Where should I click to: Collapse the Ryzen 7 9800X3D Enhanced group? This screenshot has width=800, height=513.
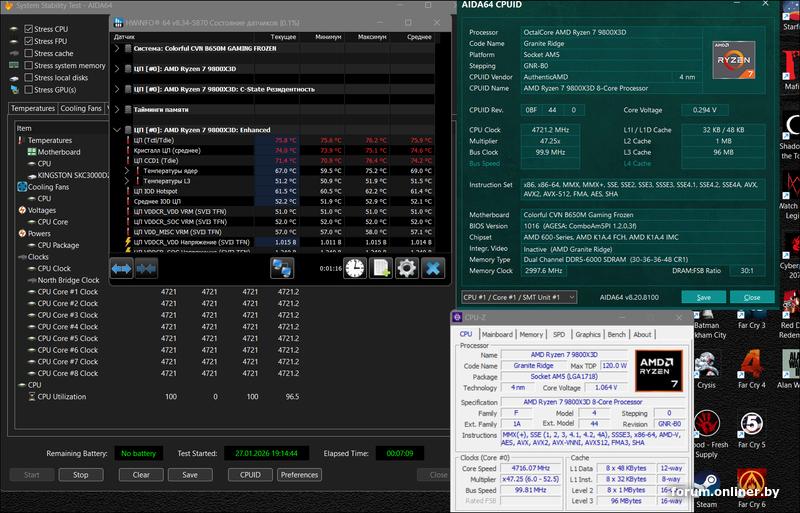[x=118, y=129]
